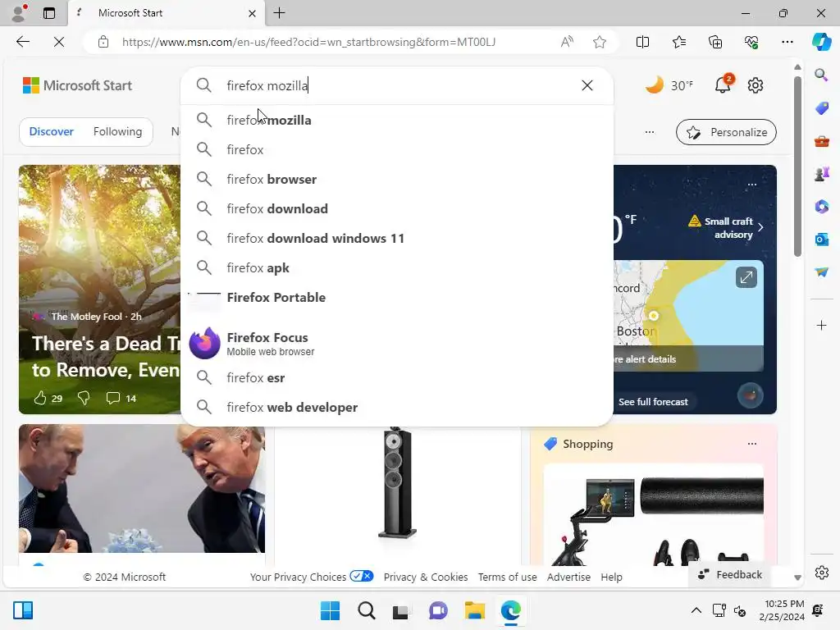The image size is (840, 630).
Task: Choose suggestion firefox browser
Action: point(397,179)
